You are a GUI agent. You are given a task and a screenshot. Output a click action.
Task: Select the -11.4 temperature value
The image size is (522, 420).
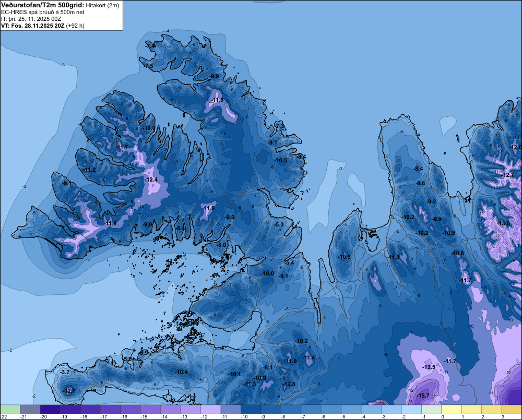point(309,357)
